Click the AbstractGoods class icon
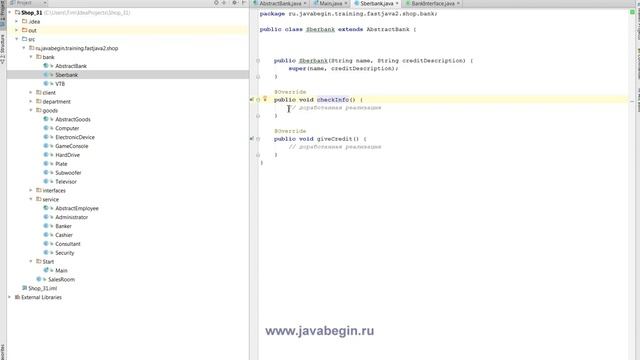This screenshot has width=640, height=360. click(46, 119)
